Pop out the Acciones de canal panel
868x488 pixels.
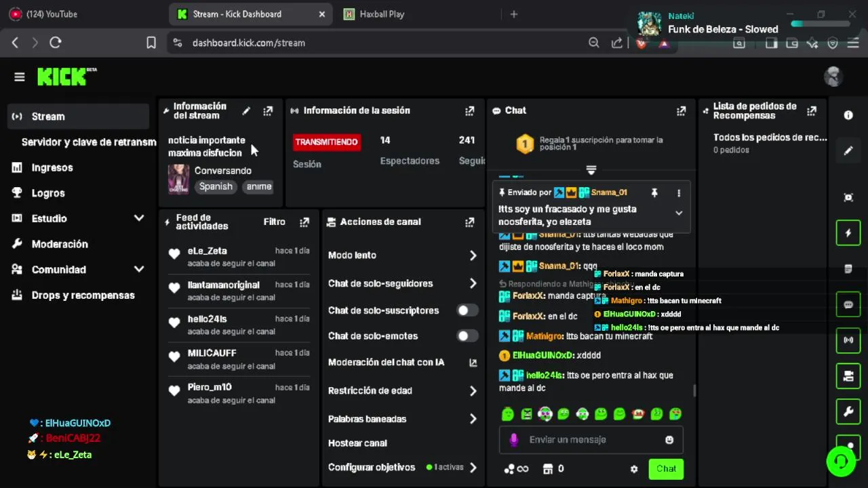point(469,222)
